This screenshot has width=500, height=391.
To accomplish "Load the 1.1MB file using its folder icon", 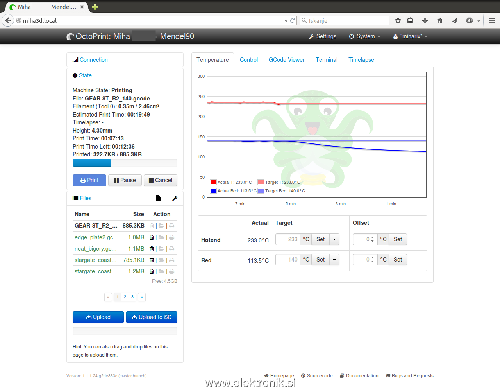I will click(x=161, y=249).
